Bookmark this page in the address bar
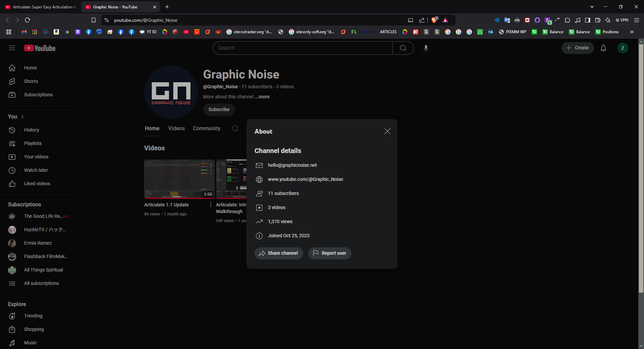The height and width of the screenshot is (349, 644). coord(94,20)
